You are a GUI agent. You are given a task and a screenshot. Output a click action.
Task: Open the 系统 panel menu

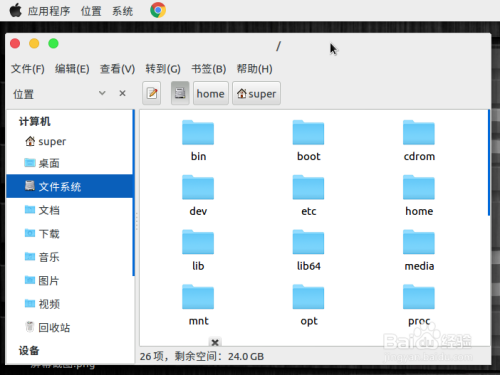(x=122, y=11)
